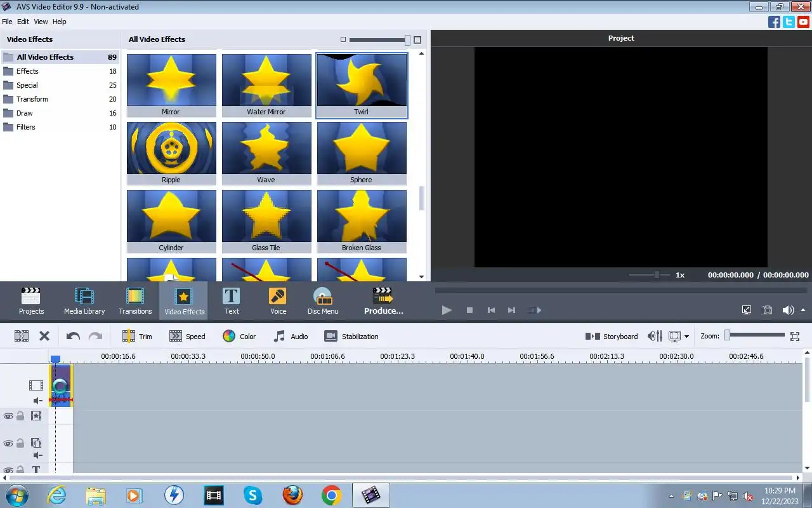812x508 pixels.
Task: Mute the preview volume speaker
Action: pyautogui.click(x=788, y=310)
